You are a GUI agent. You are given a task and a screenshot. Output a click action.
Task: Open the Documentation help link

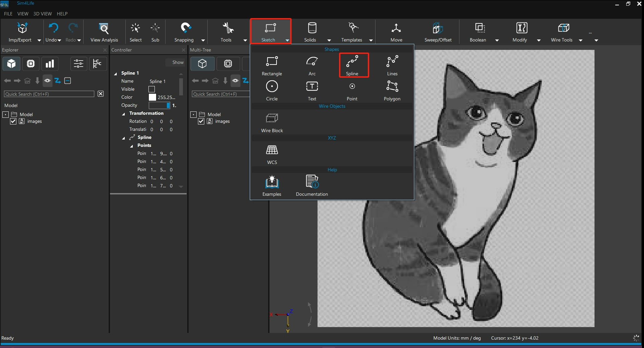coord(312,186)
